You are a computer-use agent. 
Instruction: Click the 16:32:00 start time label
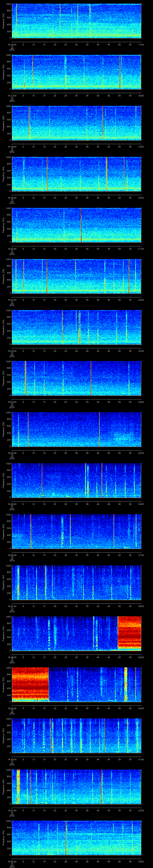coord(12,861)
